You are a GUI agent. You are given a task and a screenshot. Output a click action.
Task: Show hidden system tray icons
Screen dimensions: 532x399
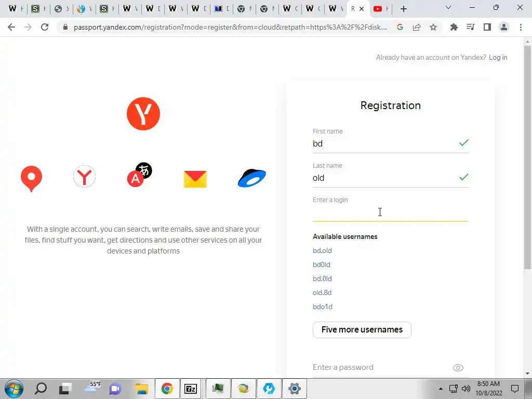point(441,389)
